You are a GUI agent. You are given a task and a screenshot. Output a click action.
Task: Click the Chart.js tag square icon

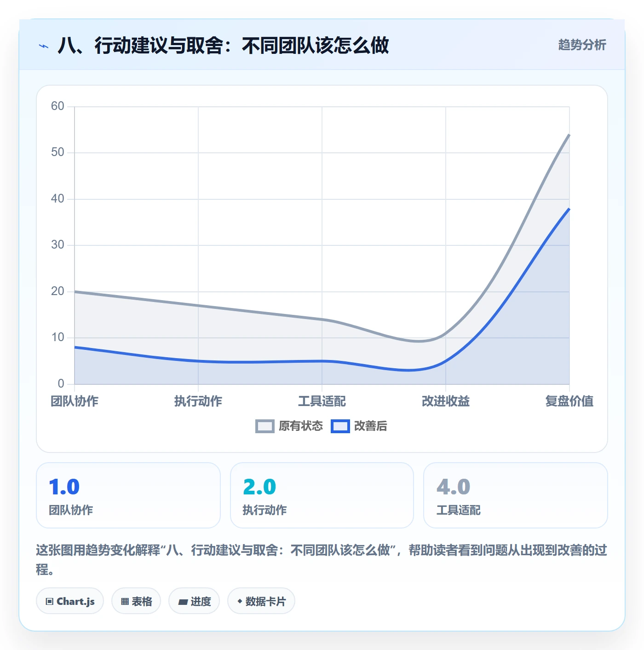click(50, 602)
